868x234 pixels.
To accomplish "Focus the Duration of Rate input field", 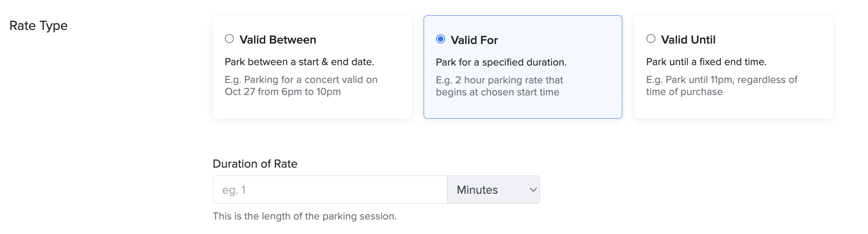I will point(330,190).
